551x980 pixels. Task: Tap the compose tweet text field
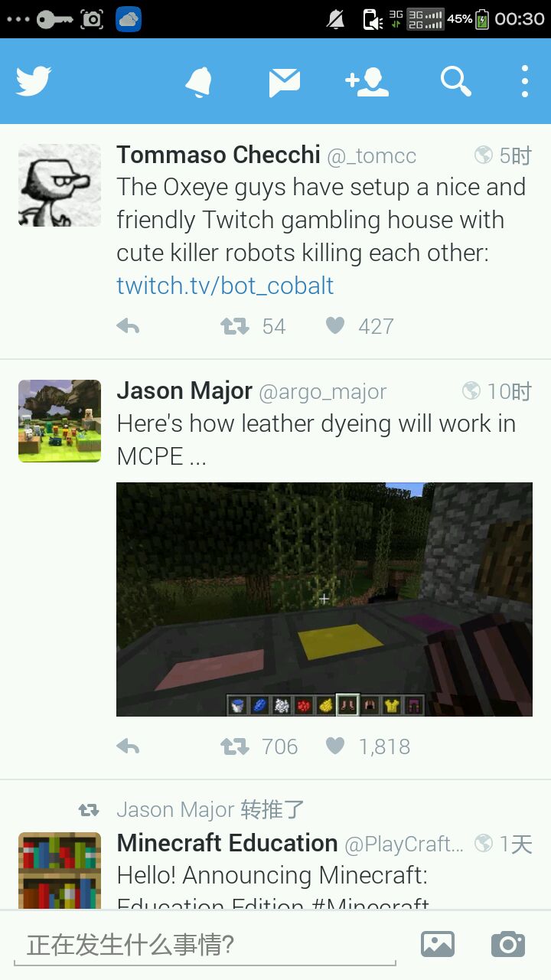(x=205, y=945)
